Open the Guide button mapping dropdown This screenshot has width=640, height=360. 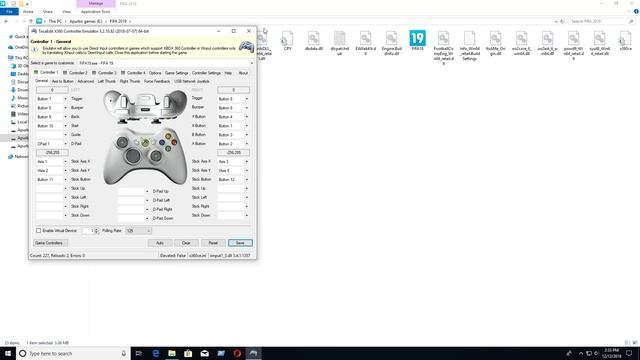[65, 135]
